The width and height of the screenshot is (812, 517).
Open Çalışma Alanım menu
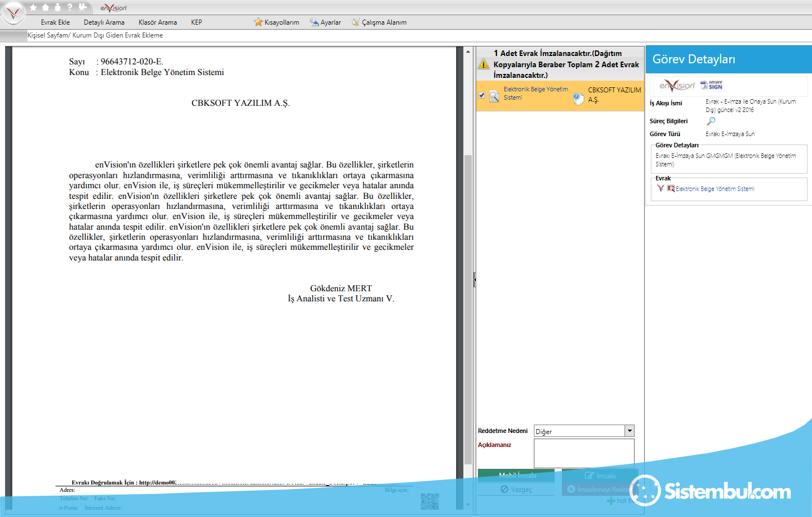pyautogui.click(x=379, y=22)
